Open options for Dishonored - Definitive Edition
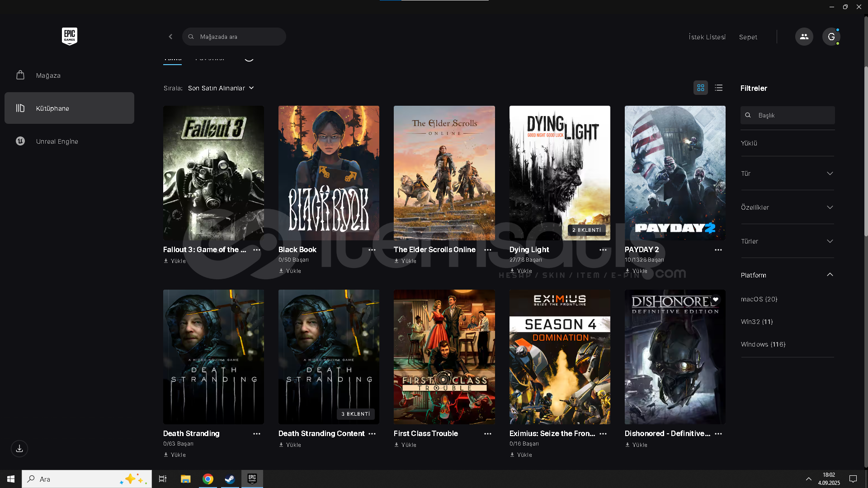 click(x=718, y=434)
